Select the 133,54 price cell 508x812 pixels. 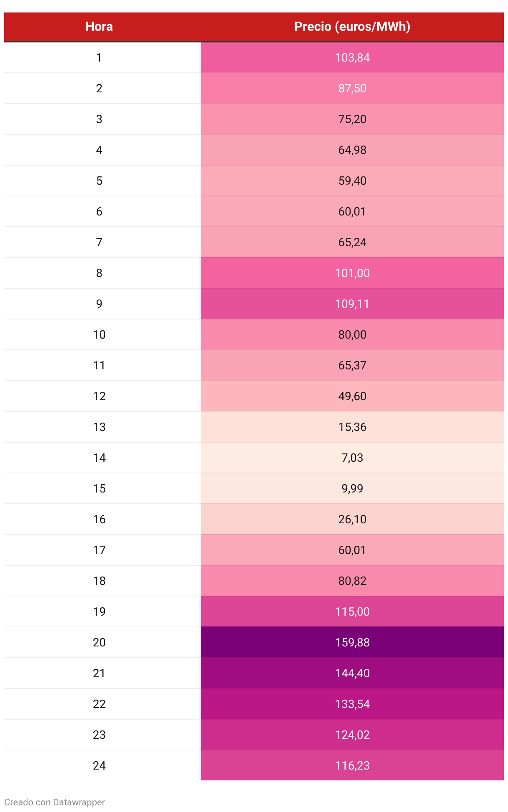click(352, 704)
